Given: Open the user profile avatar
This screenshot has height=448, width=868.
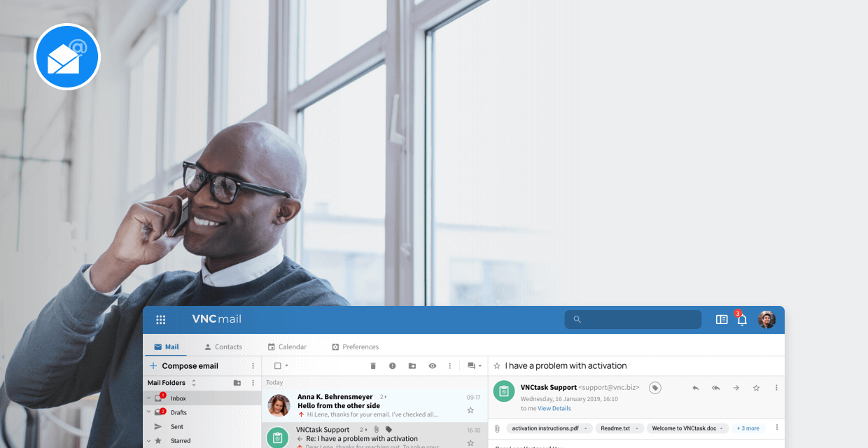Looking at the screenshot, I should click(x=766, y=320).
